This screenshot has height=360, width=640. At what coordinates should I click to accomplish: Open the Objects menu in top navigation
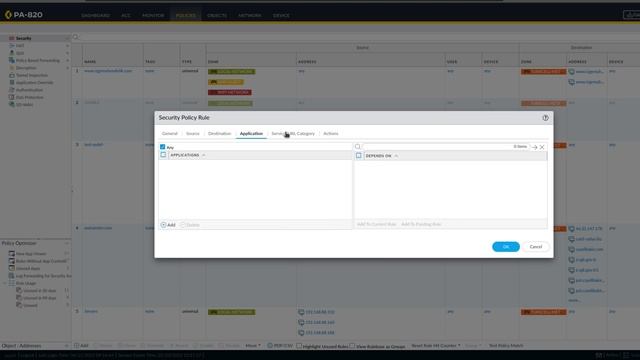pos(217,16)
